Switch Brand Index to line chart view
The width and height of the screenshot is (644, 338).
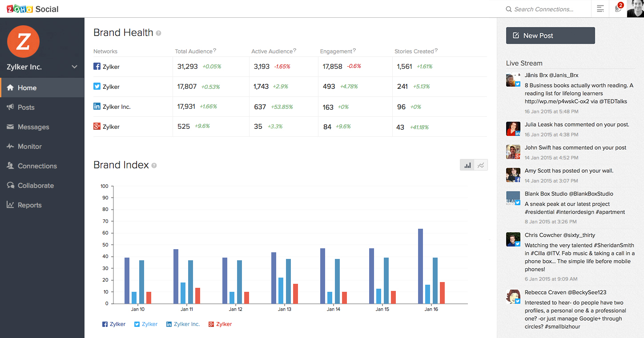tap(481, 164)
